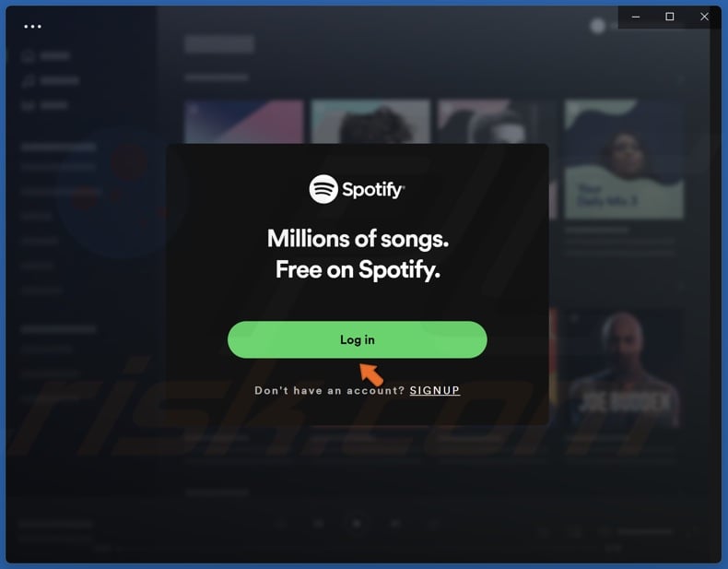
Task: Adjust the blurred volume slider
Action: tap(644, 531)
